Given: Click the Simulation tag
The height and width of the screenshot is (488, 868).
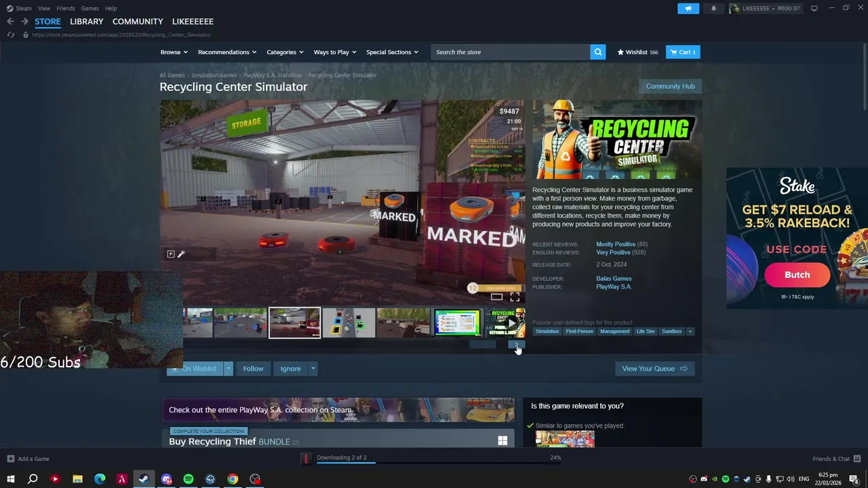Looking at the screenshot, I should click(x=547, y=331).
